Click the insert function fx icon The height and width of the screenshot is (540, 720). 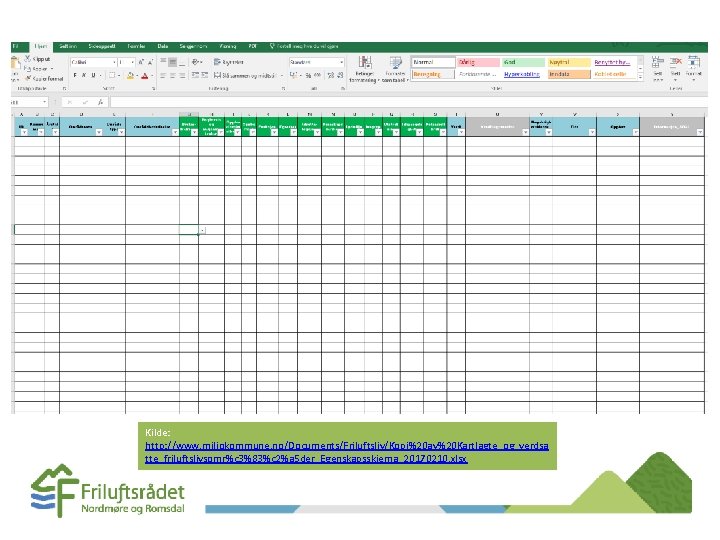[101, 102]
